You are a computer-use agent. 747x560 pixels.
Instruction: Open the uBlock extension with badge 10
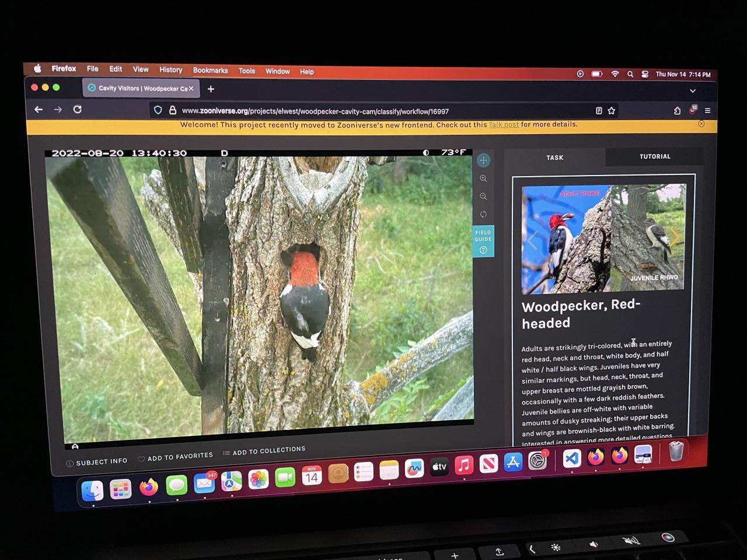click(x=693, y=109)
